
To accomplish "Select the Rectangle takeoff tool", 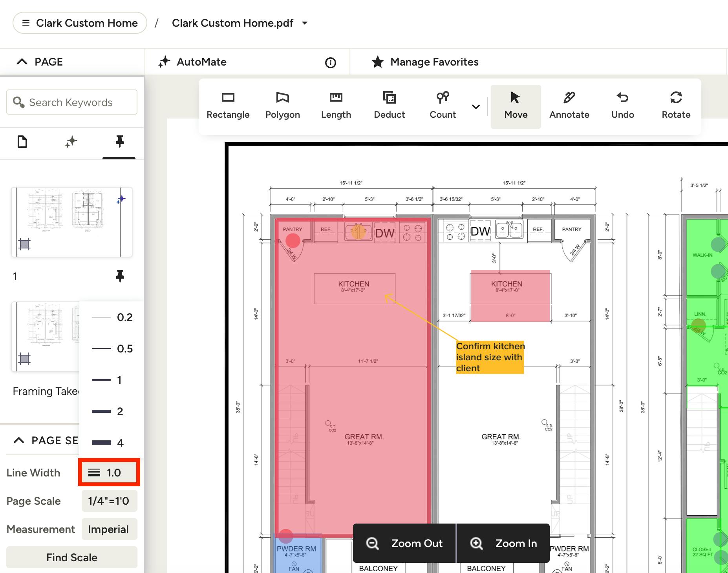I will [228, 106].
